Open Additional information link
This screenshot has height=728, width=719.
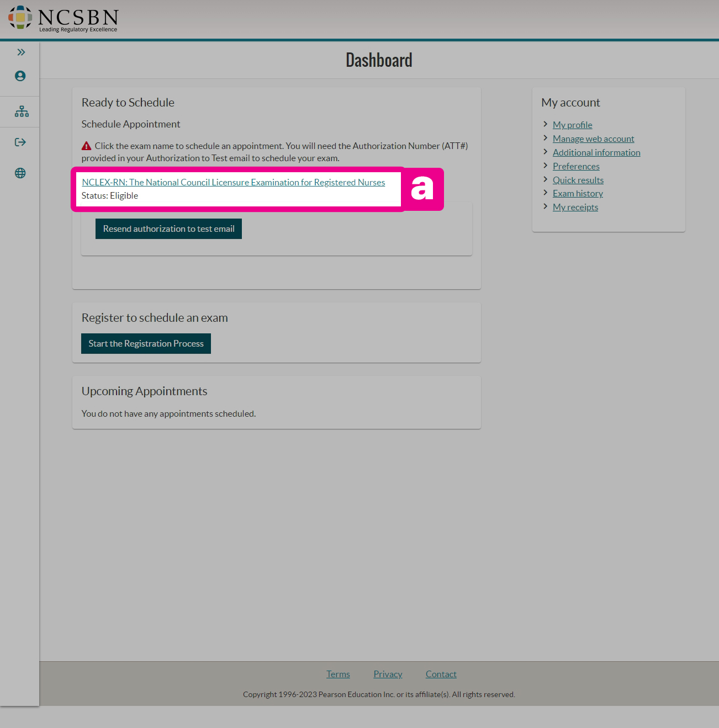click(596, 153)
